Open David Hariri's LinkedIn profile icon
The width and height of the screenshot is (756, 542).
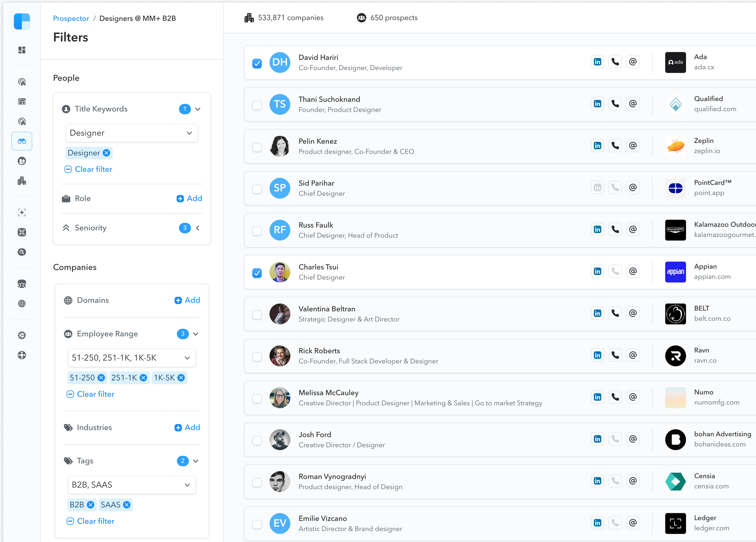[598, 62]
